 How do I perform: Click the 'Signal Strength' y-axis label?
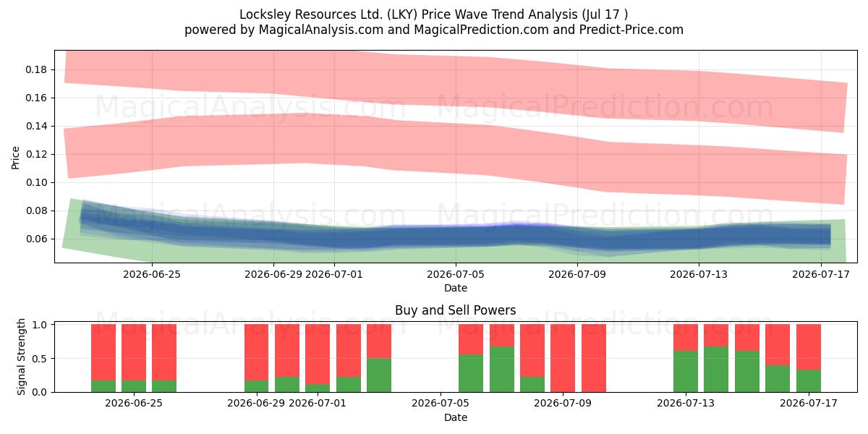pos(22,357)
